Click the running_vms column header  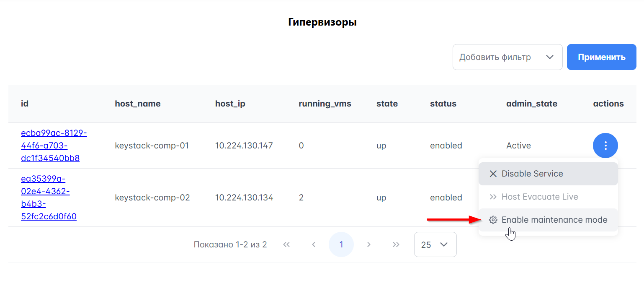pos(325,104)
